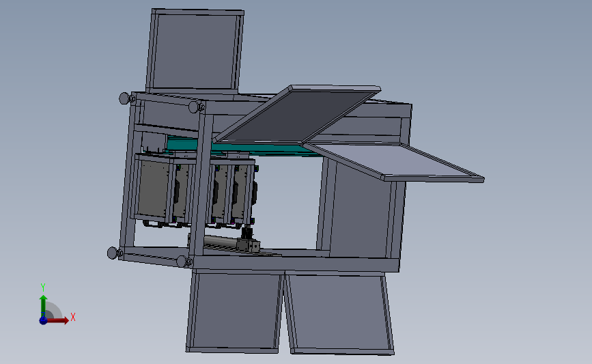Viewport: 592px width, 364px height.
Task: Click the red X axis arrow of the triad
Action: (57, 320)
